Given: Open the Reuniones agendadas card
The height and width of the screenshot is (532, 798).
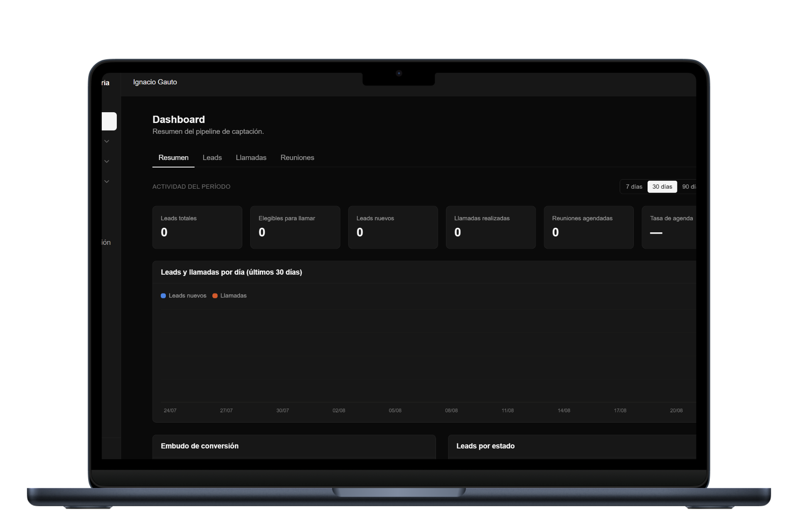Looking at the screenshot, I should point(589,227).
